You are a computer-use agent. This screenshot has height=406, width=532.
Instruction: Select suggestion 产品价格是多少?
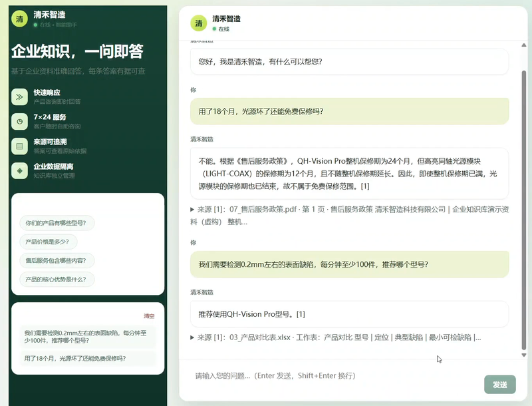[48, 242]
